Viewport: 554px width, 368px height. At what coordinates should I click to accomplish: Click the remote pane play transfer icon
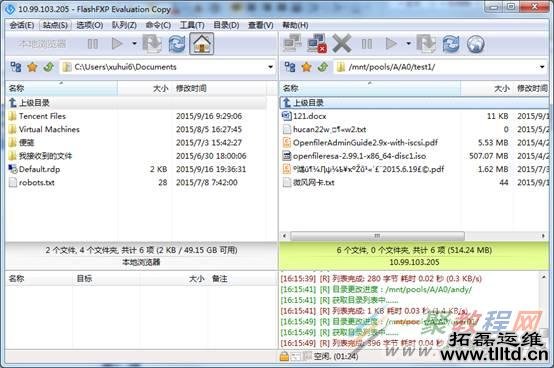coord(391,44)
